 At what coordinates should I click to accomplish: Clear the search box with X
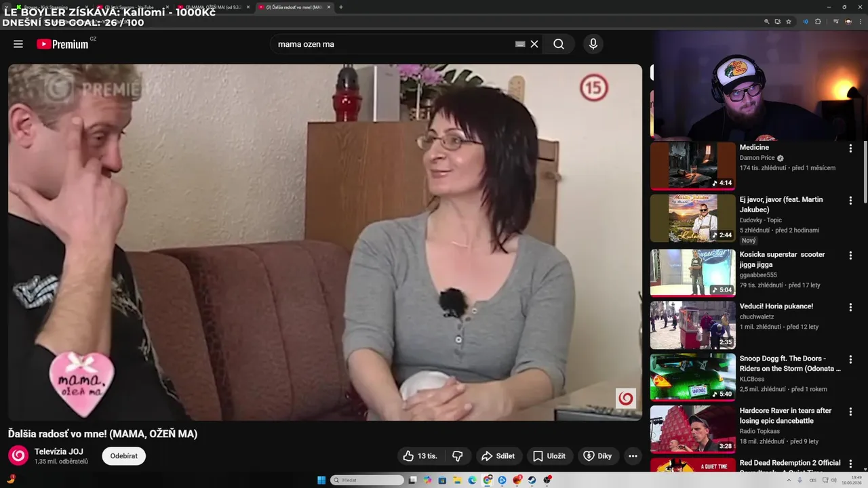(x=534, y=44)
